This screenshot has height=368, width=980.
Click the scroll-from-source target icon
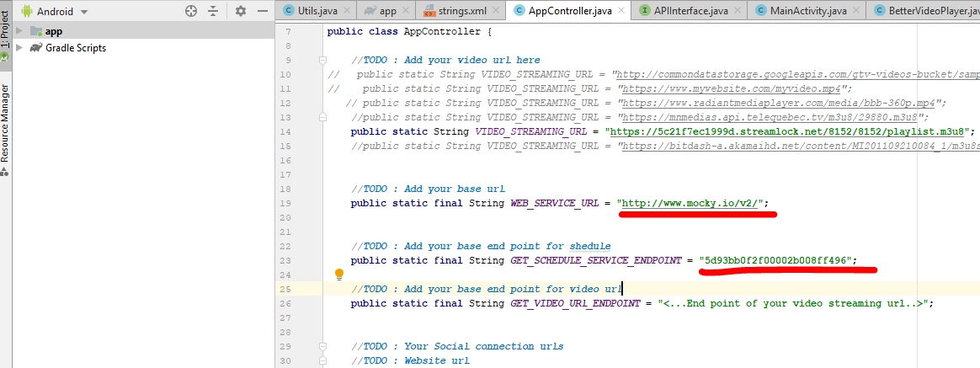point(191,11)
